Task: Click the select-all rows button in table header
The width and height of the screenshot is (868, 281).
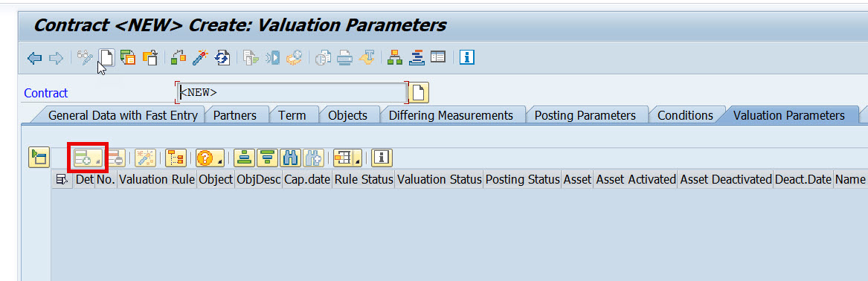Action: 62,179
